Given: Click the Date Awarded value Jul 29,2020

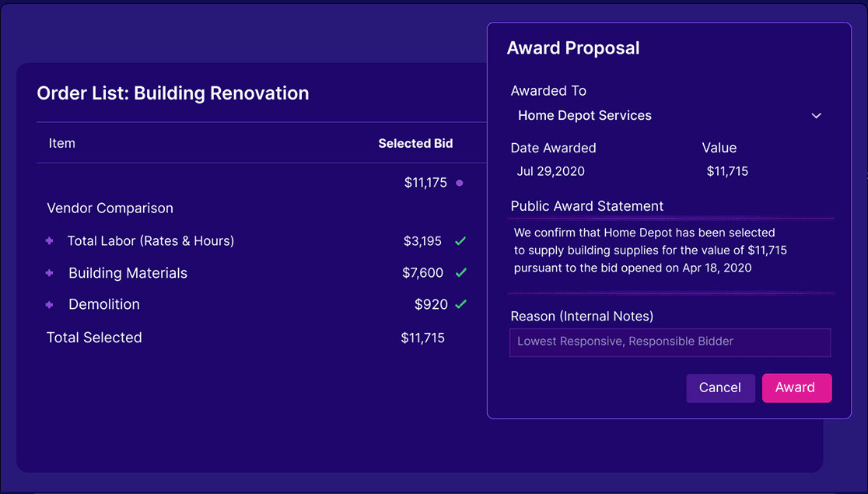Looking at the screenshot, I should pyautogui.click(x=551, y=170).
